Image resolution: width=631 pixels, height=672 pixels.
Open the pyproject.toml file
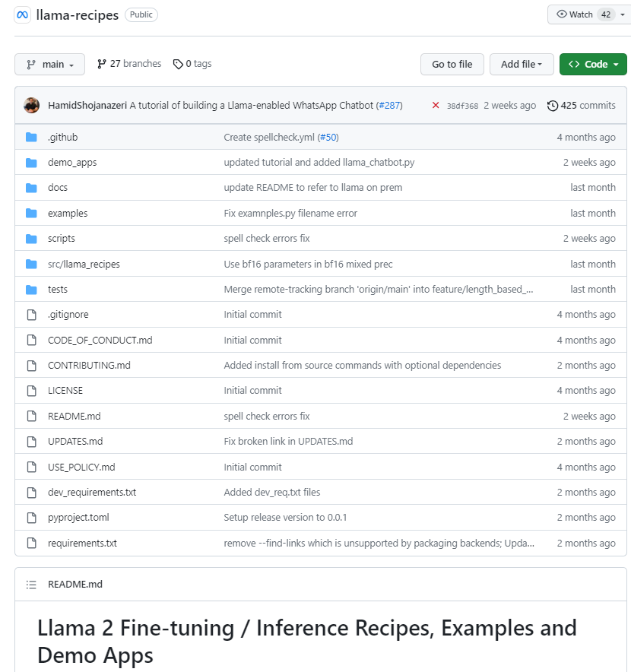[78, 517]
